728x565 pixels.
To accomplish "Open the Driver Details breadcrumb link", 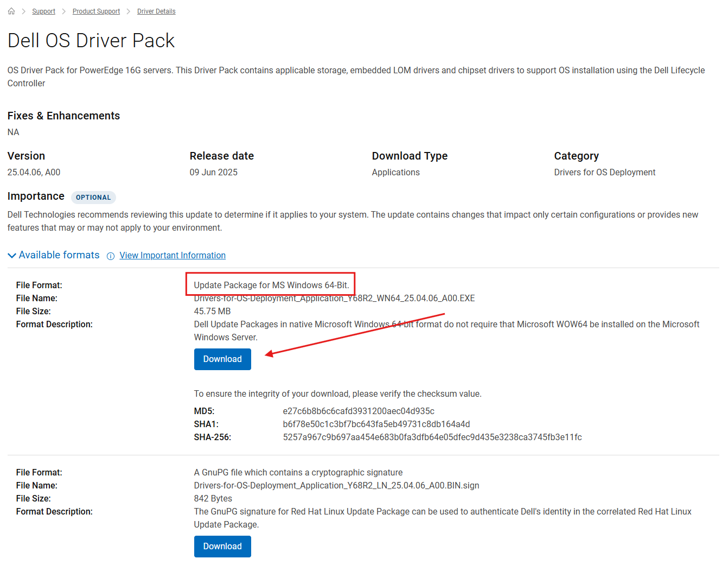I will click(x=156, y=11).
